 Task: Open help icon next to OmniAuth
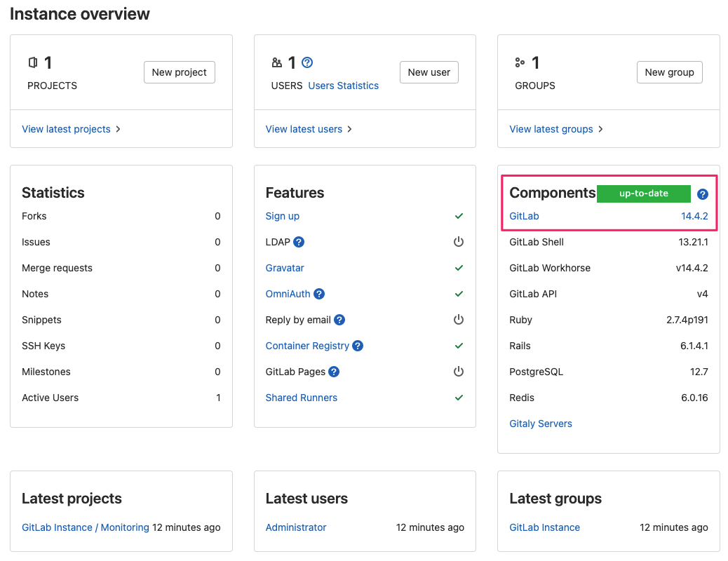click(319, 294)
